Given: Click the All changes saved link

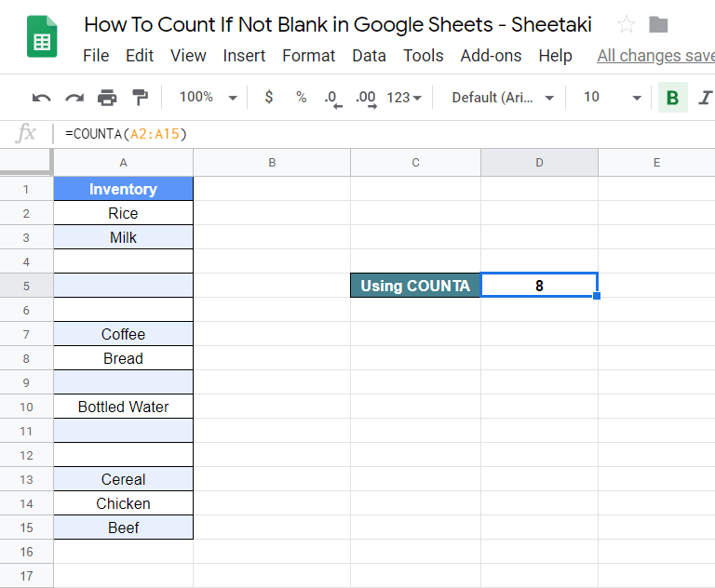Looking at the screenshot, I should tap(655, 56).
